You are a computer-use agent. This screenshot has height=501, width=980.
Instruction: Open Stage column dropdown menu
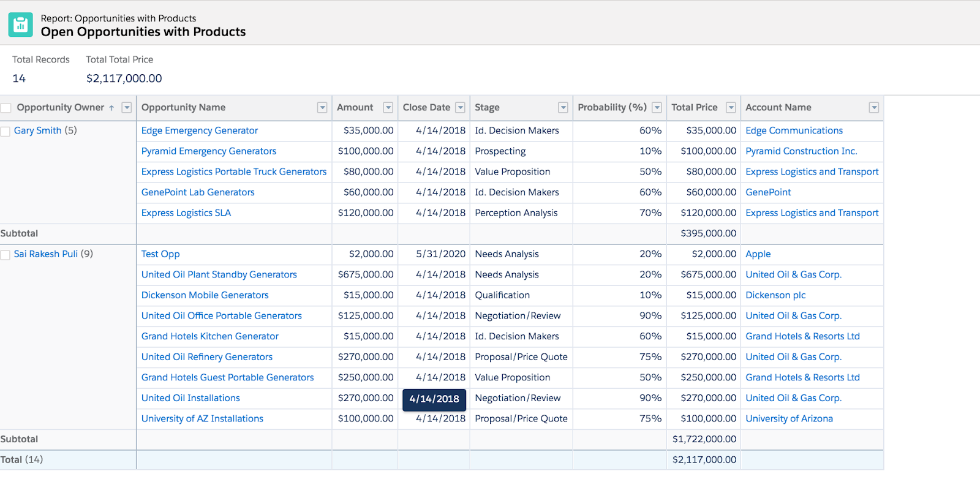point(563,108)
